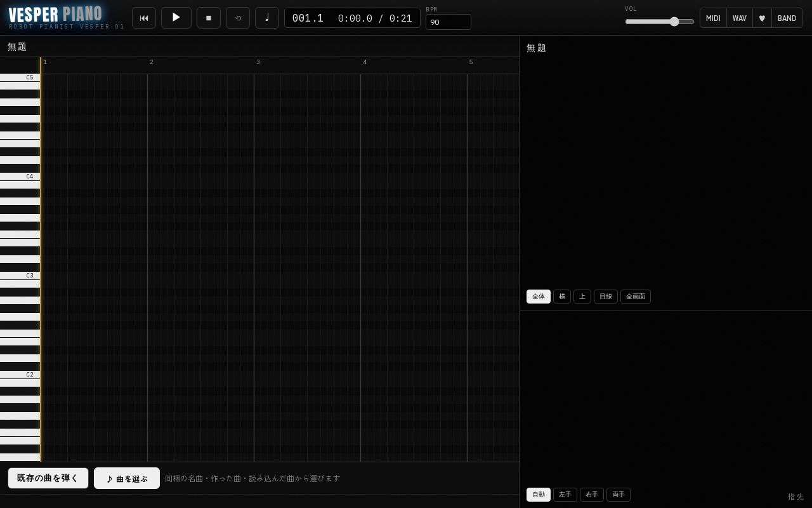The width and height of the screenshot is (812, 508).
Task: Toggle the metronome note icon
Action: [267, 18]
